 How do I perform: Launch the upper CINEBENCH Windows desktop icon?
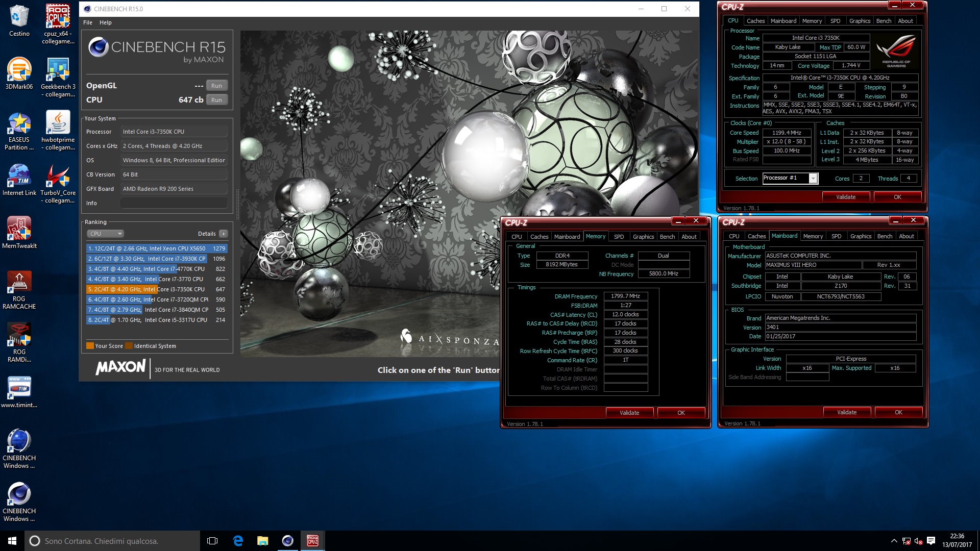[x=19, y=449]
